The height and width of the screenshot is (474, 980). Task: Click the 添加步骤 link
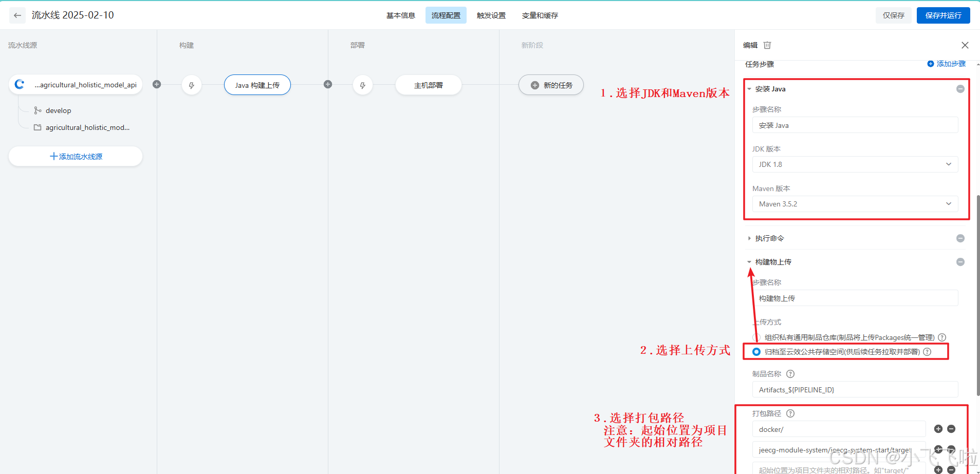click(x=947, y=64)
